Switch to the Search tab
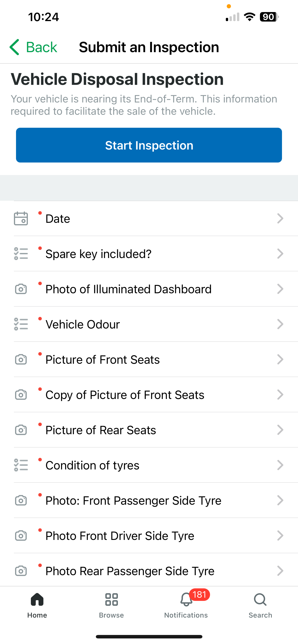298x644 pixels. point(260,605)
